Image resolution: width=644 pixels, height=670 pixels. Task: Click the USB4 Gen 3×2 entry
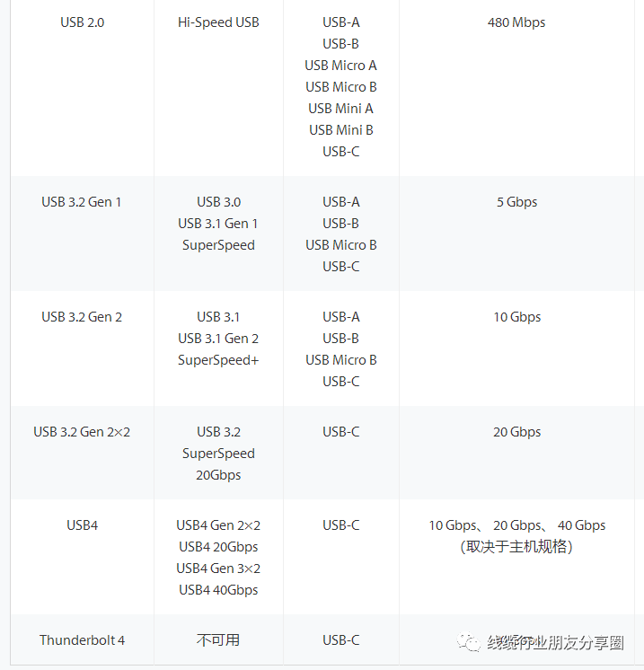point(218,568)
